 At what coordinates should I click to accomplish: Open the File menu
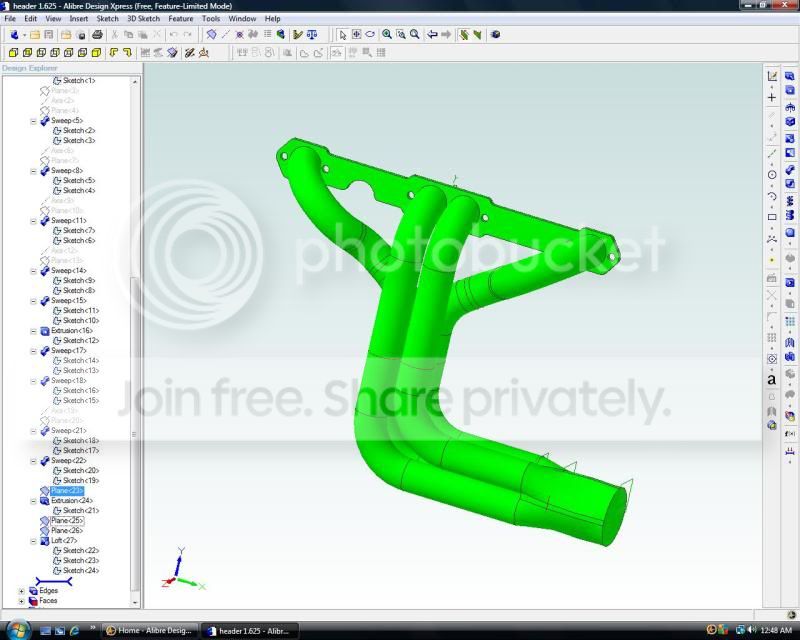point(10,18)
